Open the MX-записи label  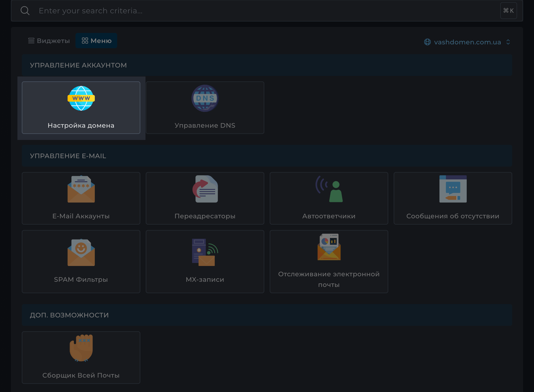tap(205, 280)
